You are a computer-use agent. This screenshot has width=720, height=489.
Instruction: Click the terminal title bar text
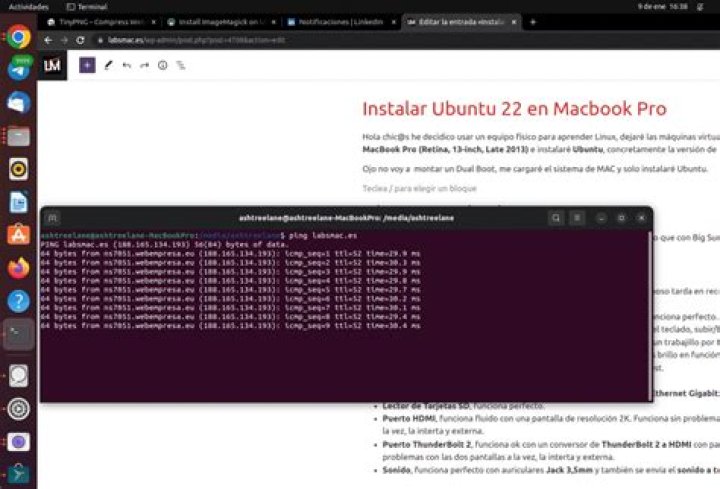[346, 218]
